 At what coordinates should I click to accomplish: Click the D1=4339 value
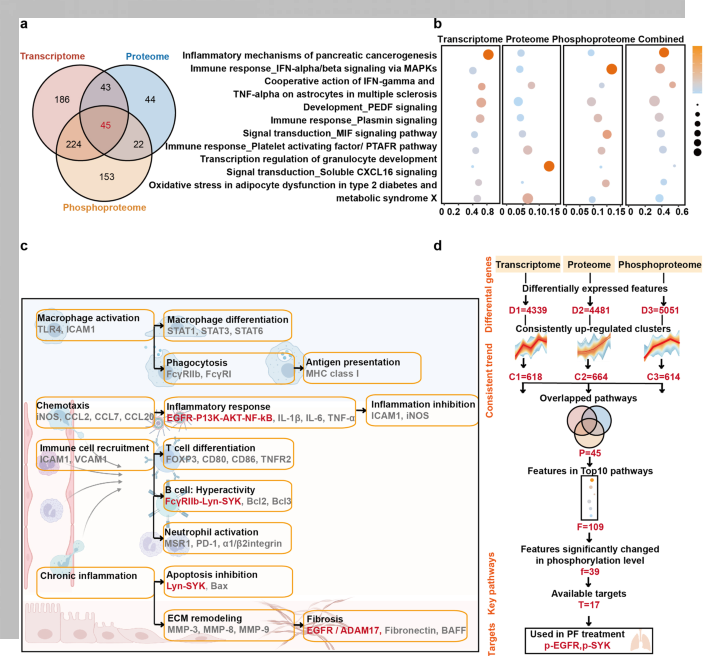click(528, 310)
